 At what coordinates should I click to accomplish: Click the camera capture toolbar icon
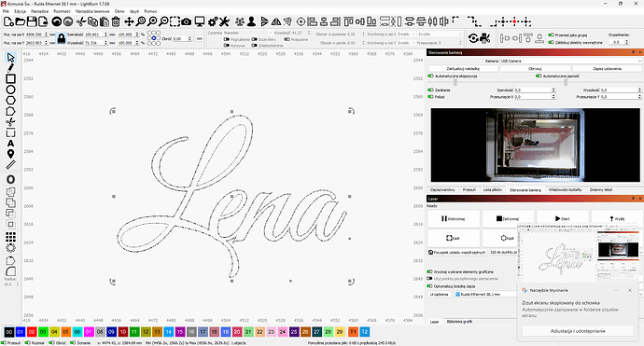(187, 21)
